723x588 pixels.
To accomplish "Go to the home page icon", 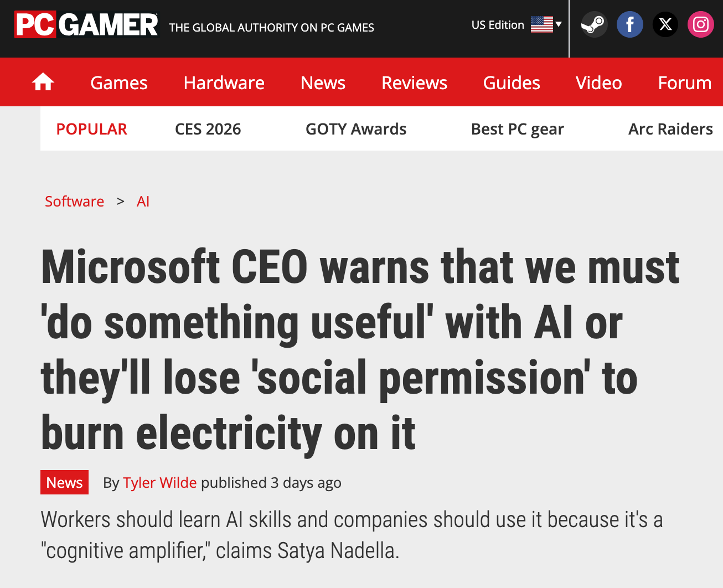I will [x=43, y=82].
